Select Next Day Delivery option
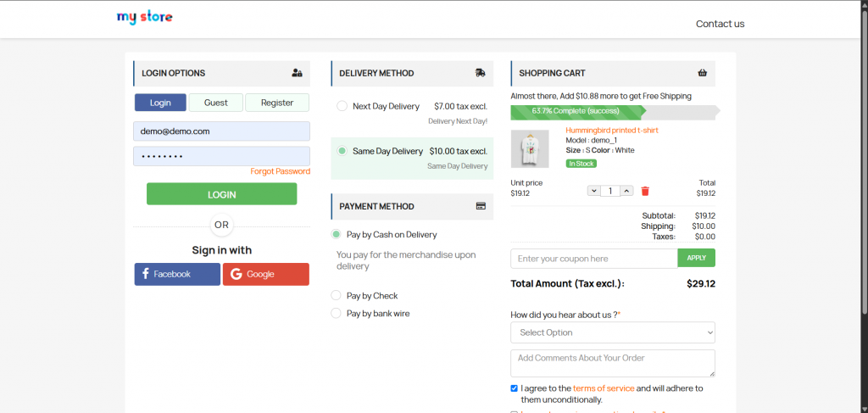The height and width of the screenshot is (413, 868). point(342,106)
